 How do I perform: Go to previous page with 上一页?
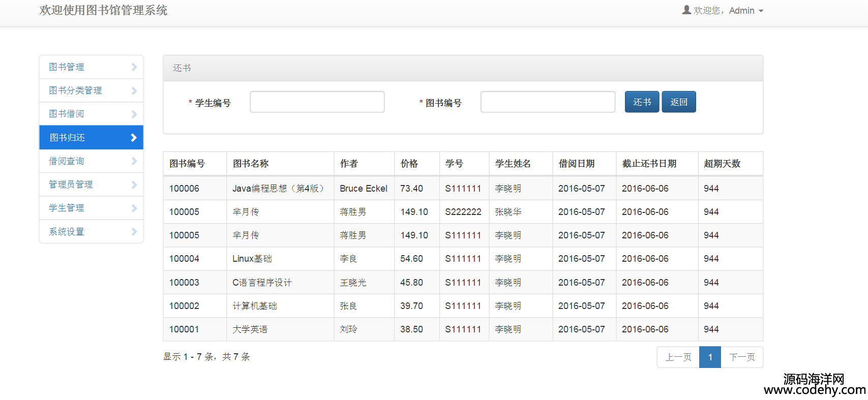(x=678, y=357)
